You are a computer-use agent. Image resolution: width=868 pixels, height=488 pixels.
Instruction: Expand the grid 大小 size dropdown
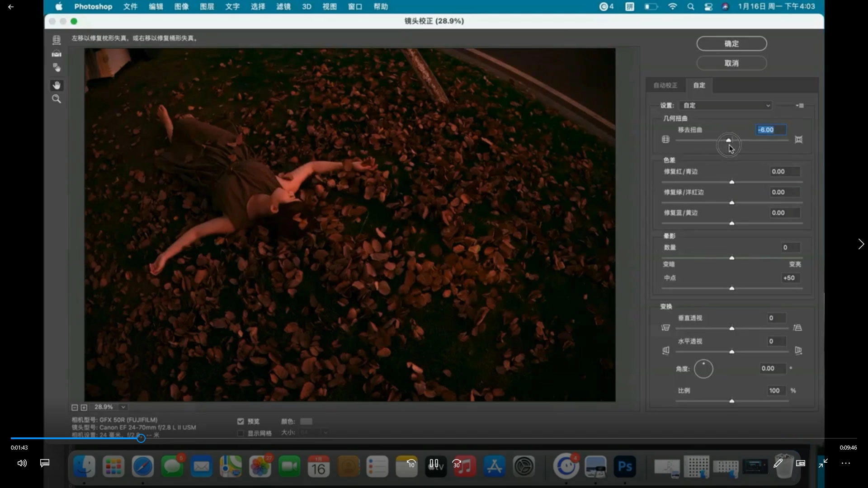click(x=325, y=432)
